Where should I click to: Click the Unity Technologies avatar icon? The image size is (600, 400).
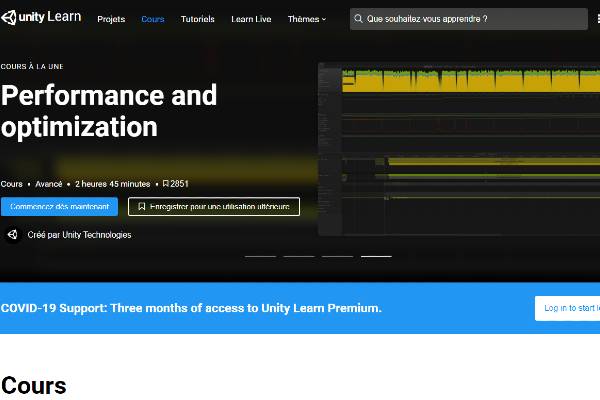[x=13, y=235]
